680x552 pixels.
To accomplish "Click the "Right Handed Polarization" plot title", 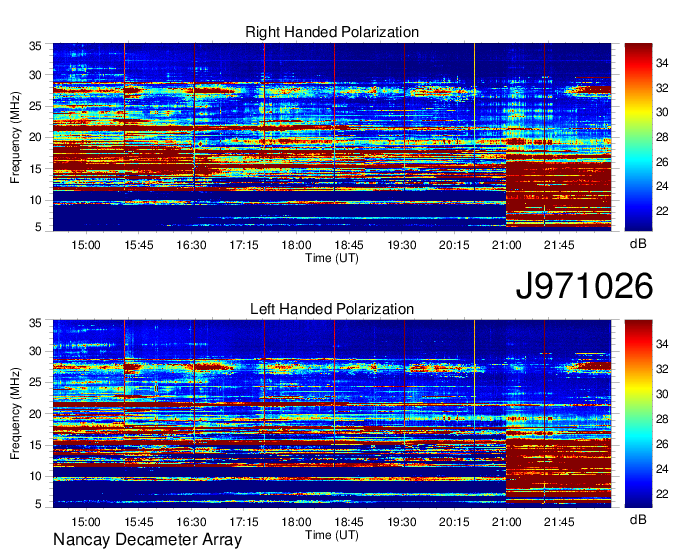I will pos(332,32).
